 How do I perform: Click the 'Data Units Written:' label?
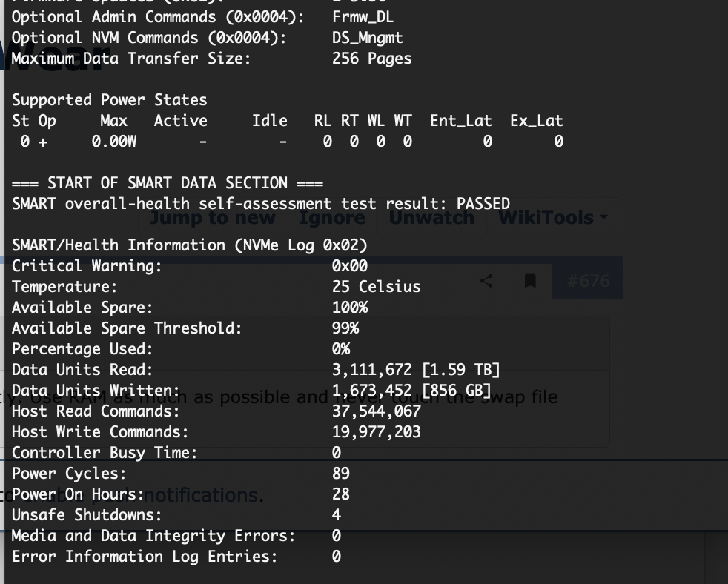click(x=96, y=391)
